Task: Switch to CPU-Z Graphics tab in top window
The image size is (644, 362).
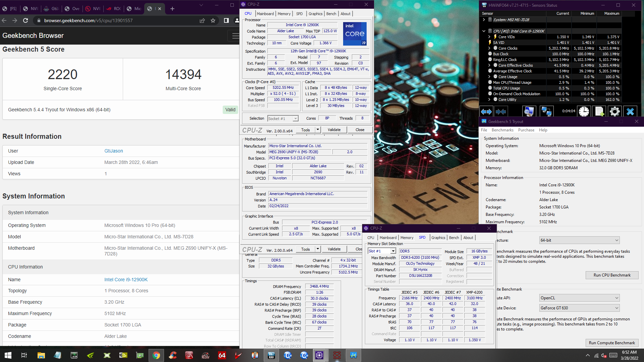Action: [316, 14]
